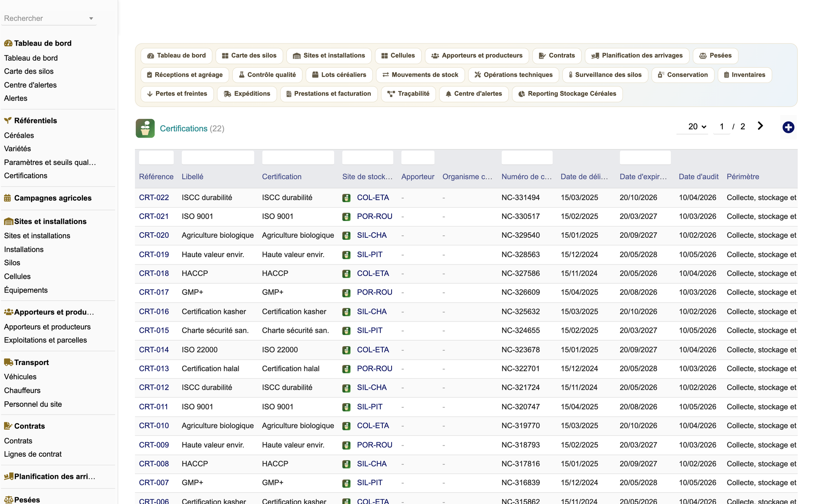Open Centre d'alertes tab in top navigation
Screen dimensions: 815x504
tap(474, 94)
